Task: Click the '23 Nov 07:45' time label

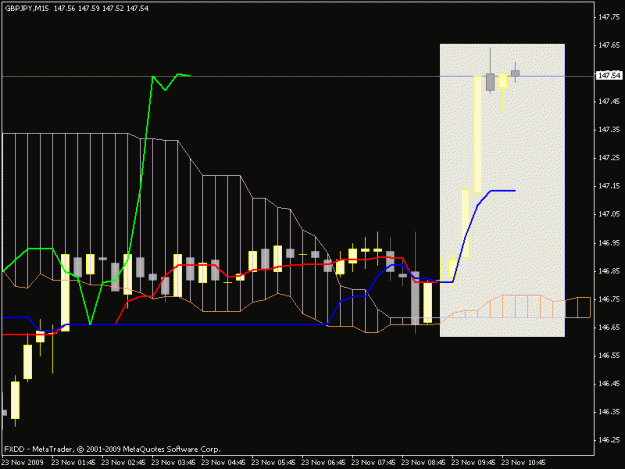Action: tap(373, 463)
